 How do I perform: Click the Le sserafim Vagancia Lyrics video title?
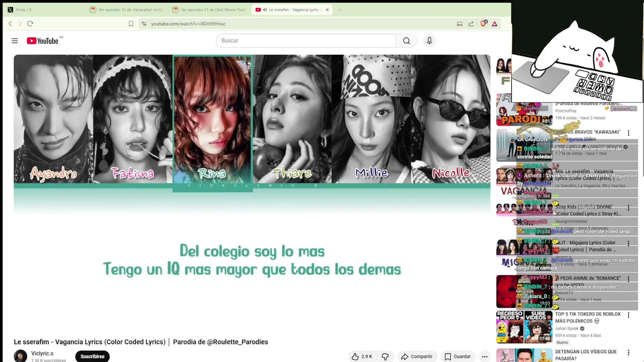141,342
